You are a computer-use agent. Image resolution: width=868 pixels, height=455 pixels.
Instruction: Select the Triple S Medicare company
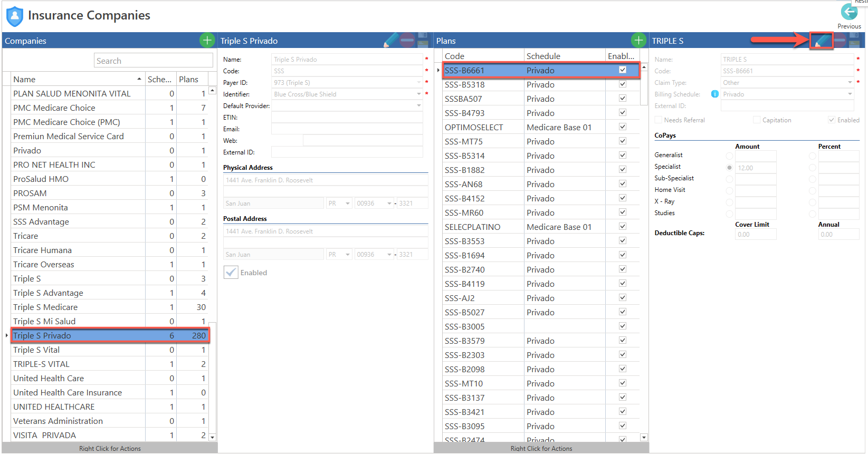click(x=110, y=307)
